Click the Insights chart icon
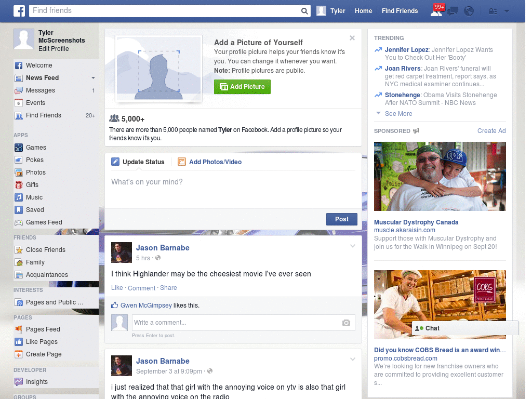This screenshot has height=399, width=532. tap(19, 382)
